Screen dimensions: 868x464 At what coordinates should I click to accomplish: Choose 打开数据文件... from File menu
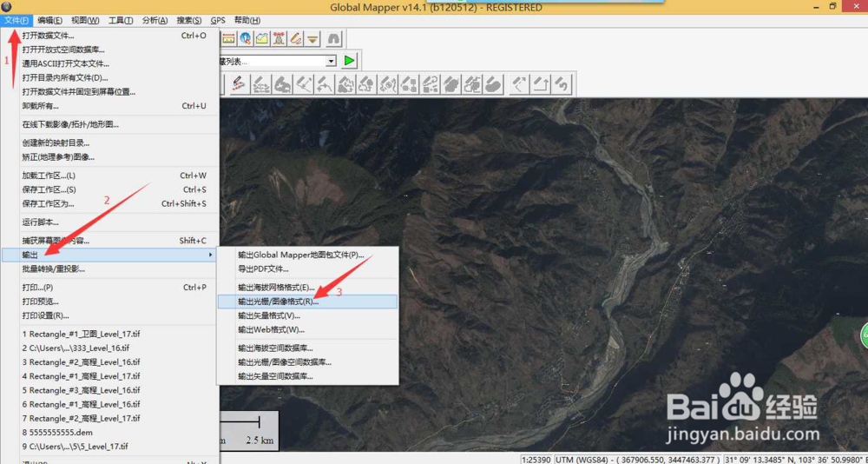(109, 36)
